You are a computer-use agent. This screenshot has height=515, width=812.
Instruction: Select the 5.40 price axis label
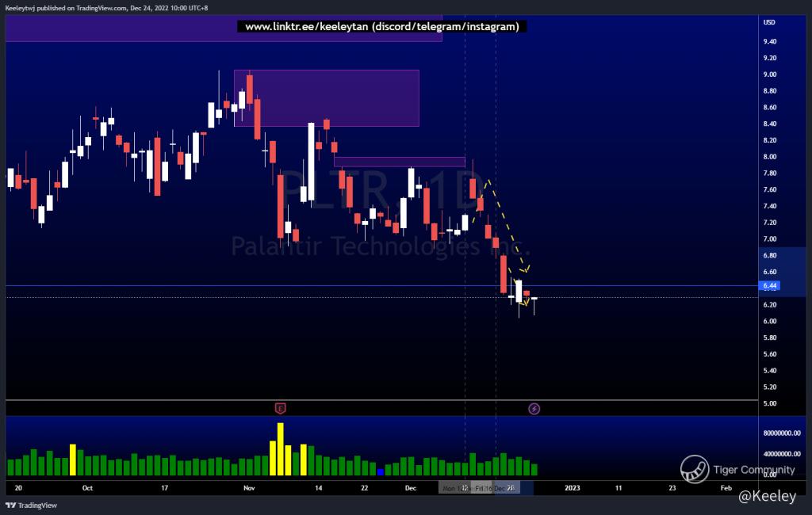pyautogui.click(x=769, y=371)
